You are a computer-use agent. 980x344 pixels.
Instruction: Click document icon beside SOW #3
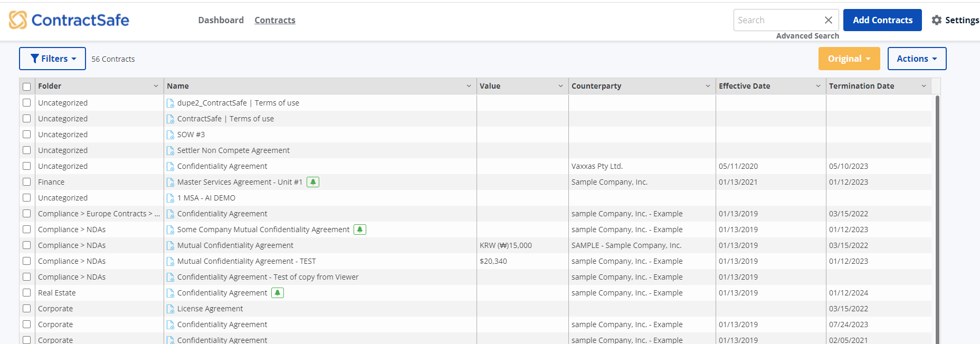[x=170, y=135]
